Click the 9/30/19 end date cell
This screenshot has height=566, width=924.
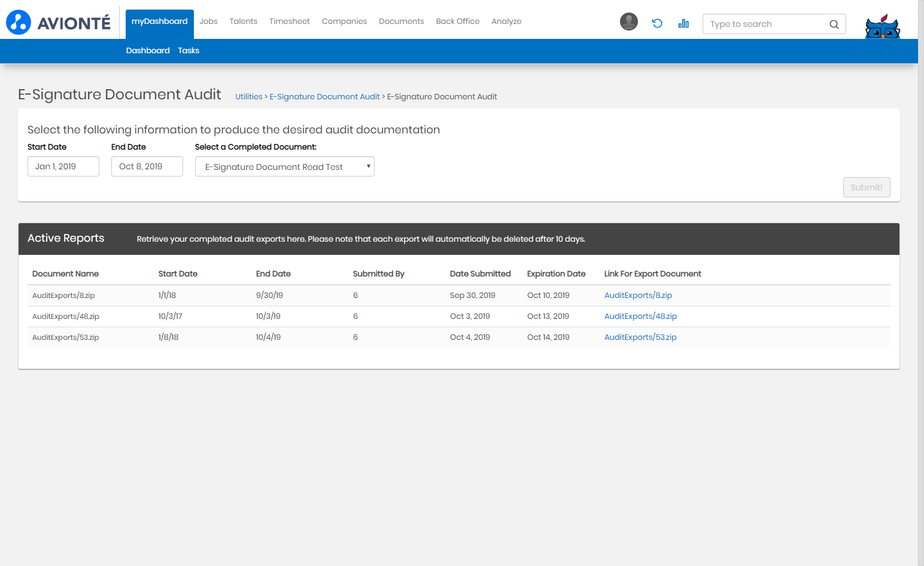click(x=269, y=295)
